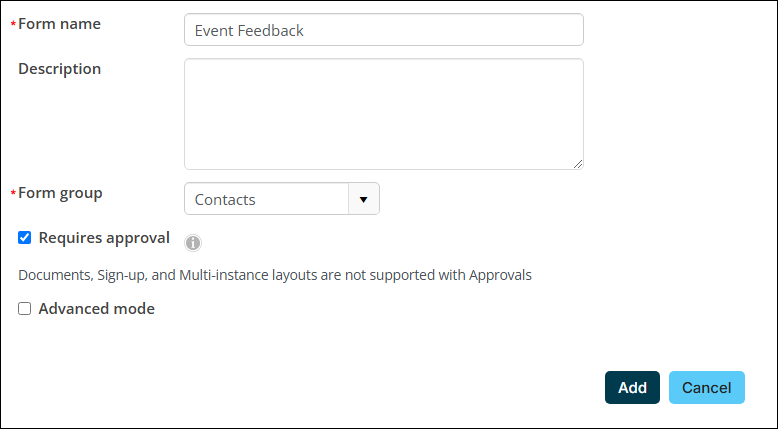Click the Advanced mode label text

(97, 308)
